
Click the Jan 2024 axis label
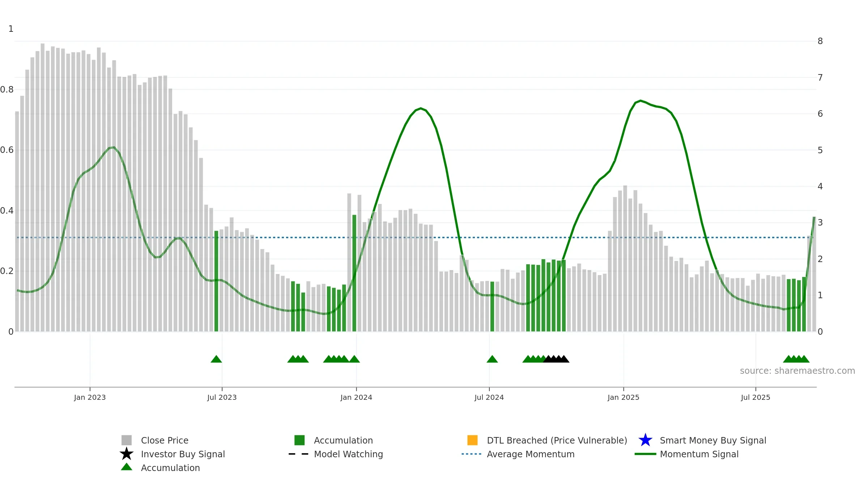click(x=356, y=397)
